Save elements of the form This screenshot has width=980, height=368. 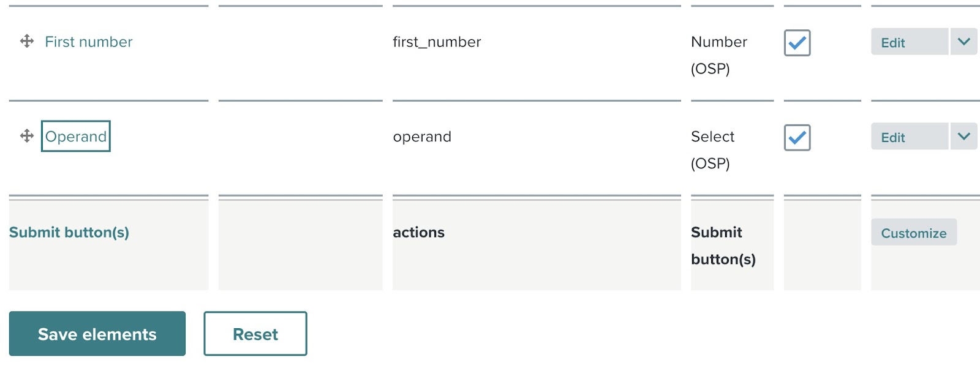[x=97, y=334]
